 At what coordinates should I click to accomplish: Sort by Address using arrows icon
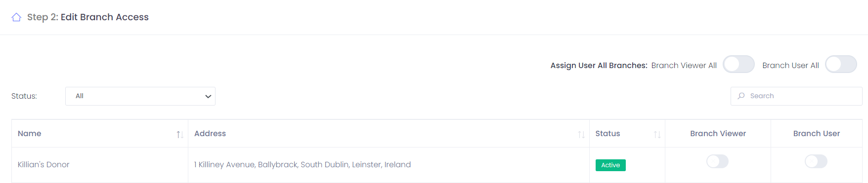(x=581, y=134)
